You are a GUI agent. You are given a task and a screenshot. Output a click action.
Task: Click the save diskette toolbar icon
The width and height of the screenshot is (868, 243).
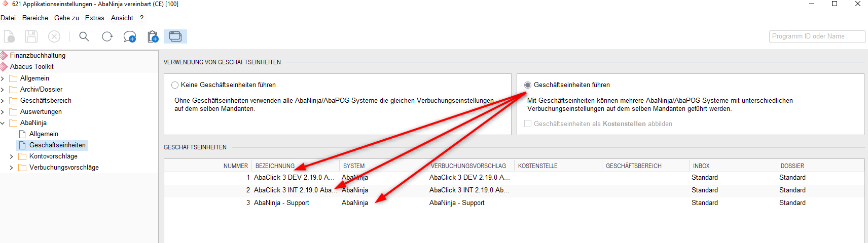pyautogui.click(x=31, y=36)
